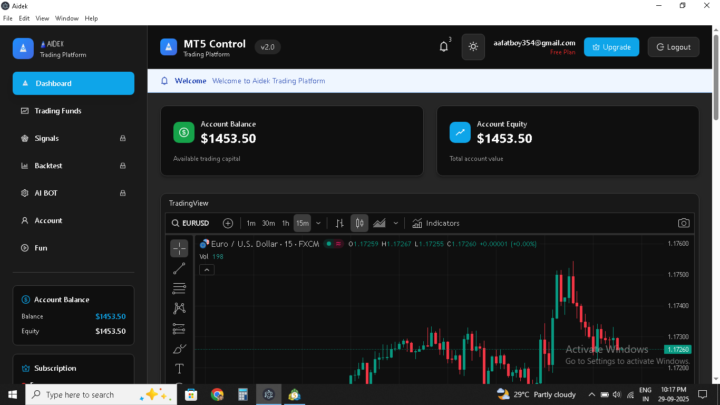720x405 pixels.
Task: Click the Welcome to Aidek Trading Platform text
Action: coord(269,81)
